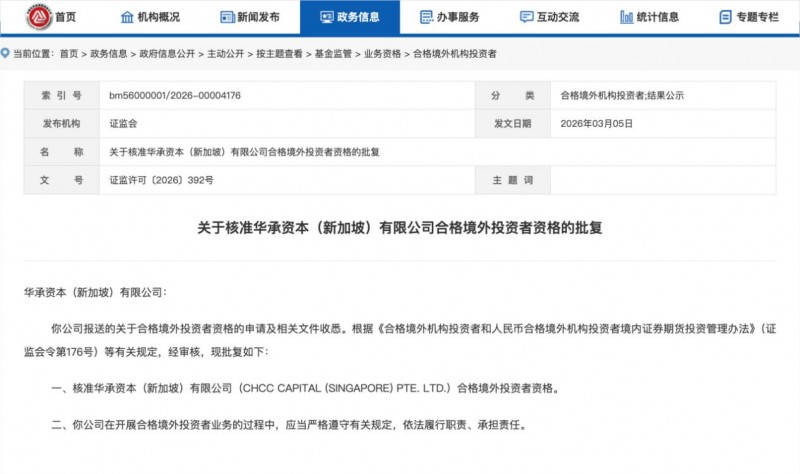
Task: Go to 主动公开 breadcrumb link
Action: [226, 54]
